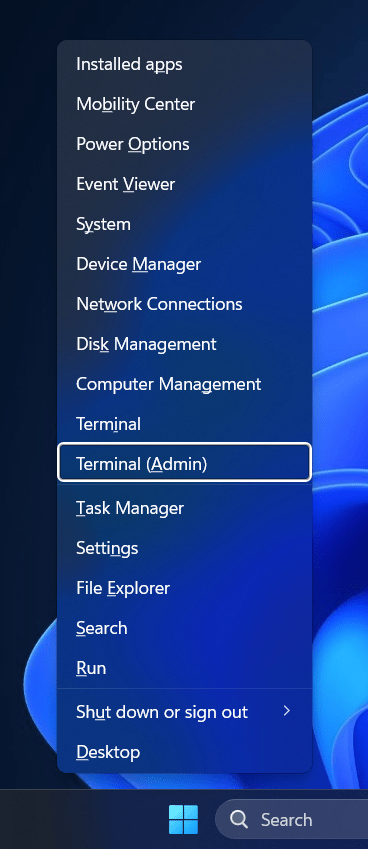Open Disk Management
Screen dimensions: 368x849
coord(184,344)
